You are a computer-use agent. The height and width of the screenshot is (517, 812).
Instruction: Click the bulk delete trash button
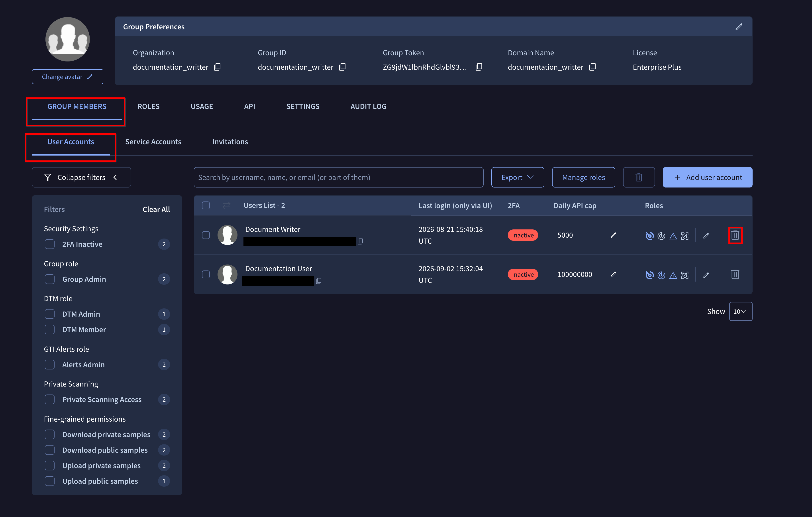(639, 177)
